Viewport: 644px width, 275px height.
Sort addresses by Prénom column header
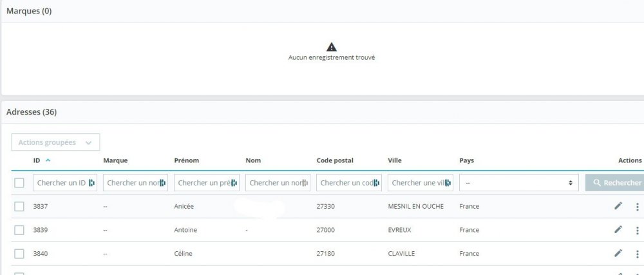(185, 160)
